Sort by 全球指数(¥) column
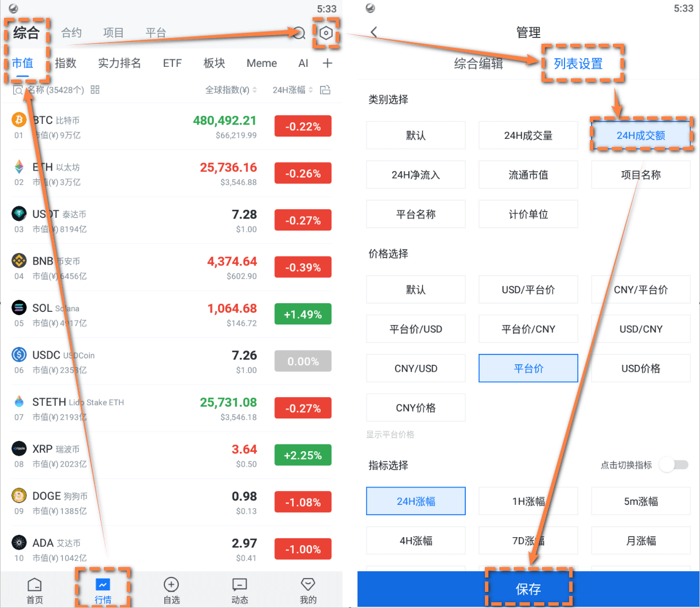This screenshot has height=608, width=700. [x=231, y=90]
